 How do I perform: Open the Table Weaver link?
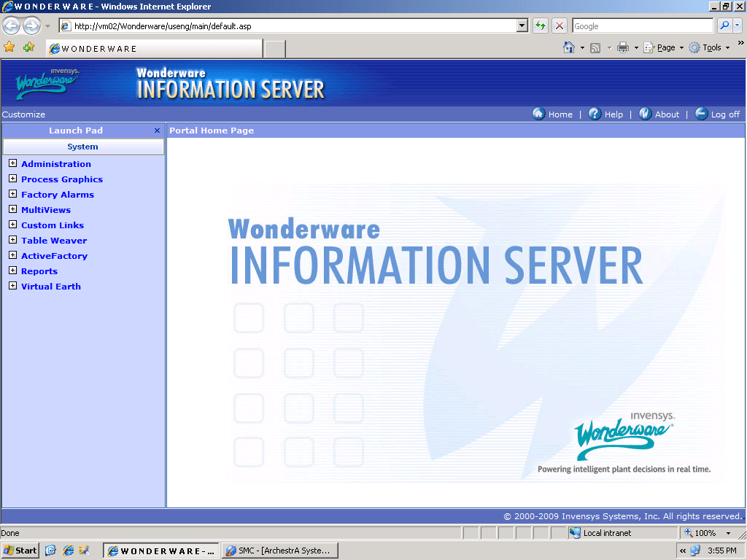click(54, 241)
